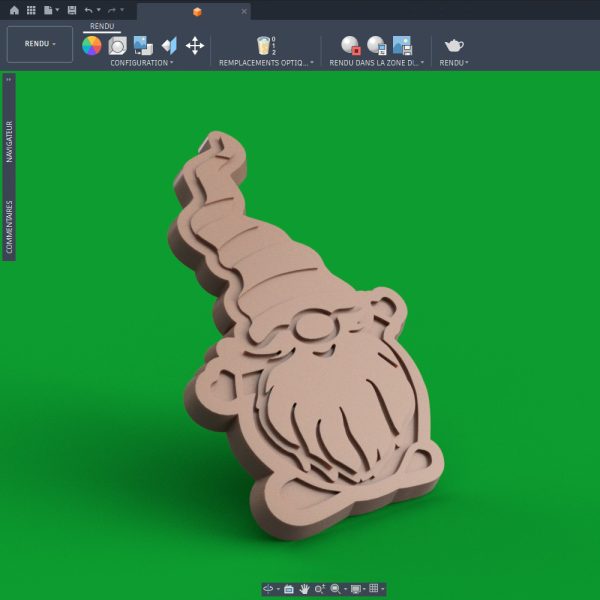This screenshot has height=600, width=600.
Task: Select the RENDU ribbon tab
Action: (x=102, y=26)
